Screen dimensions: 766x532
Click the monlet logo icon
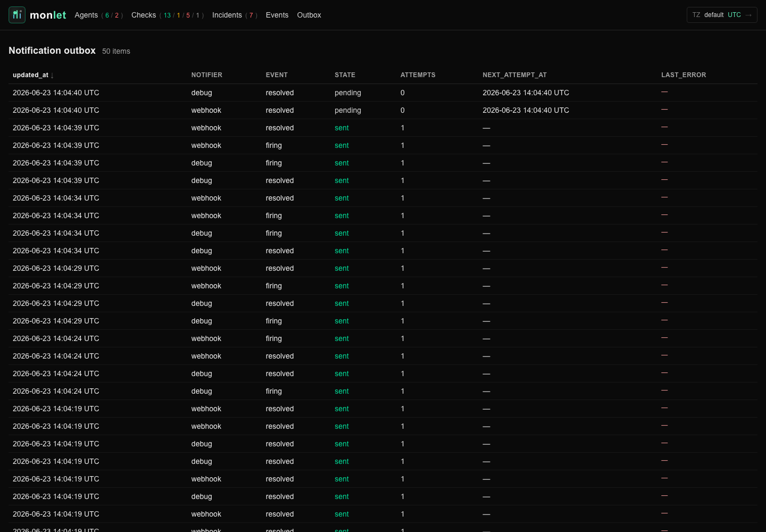(x=17, y=15)
